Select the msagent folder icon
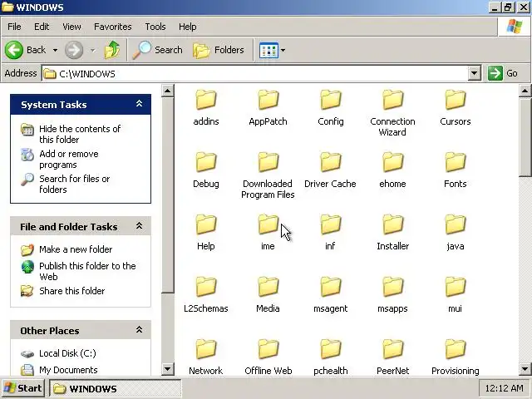 coord(331,287)
